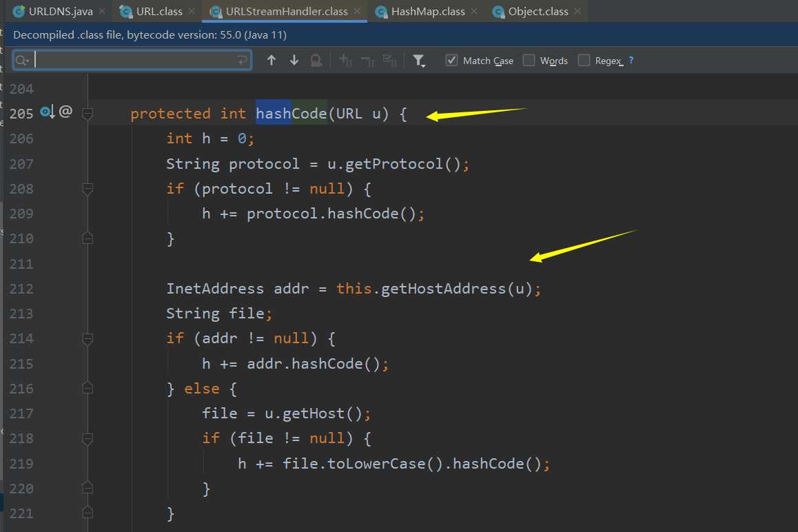Viewport: 798px width, 532px height.
Task: Close the HashMap.class tab
Action: coord(474,11)
